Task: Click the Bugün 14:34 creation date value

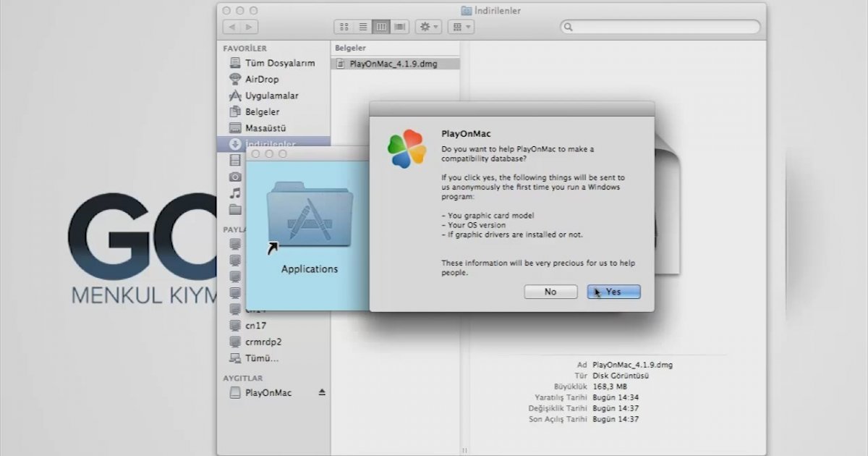Action: (616, 397)
